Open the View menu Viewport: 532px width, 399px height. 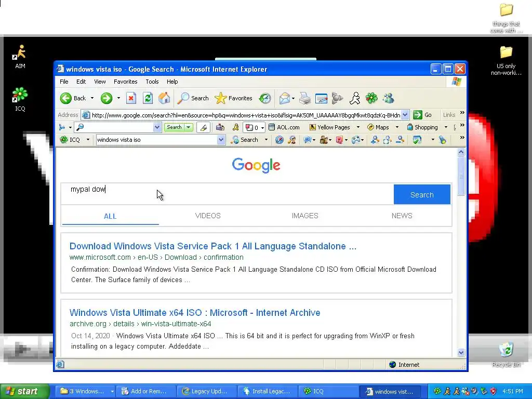pos(100,82)
